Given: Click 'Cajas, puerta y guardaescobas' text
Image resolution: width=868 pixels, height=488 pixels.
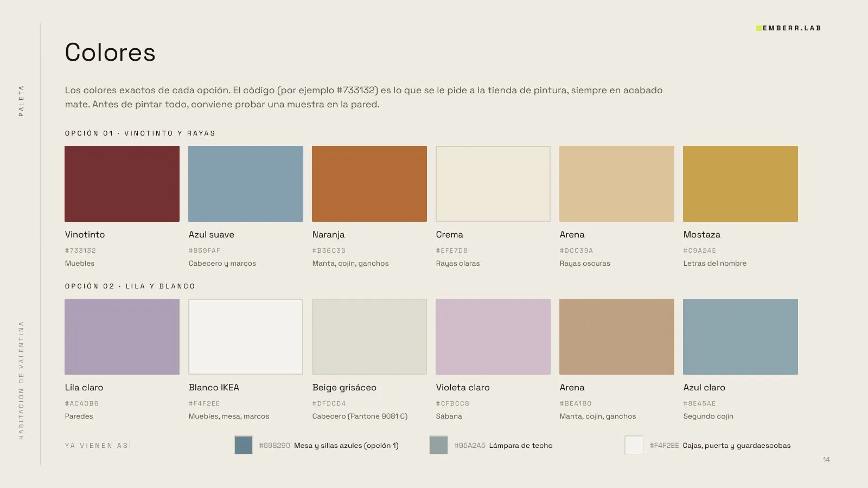Looking at the screenshot, I should coord(737,446).
